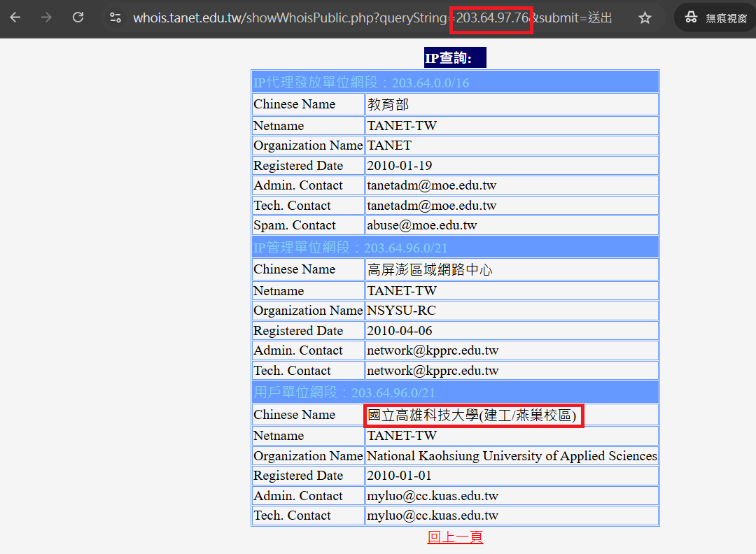Select Tech. Contact 'network@kpprc.edu.tw'

point(512,371)
